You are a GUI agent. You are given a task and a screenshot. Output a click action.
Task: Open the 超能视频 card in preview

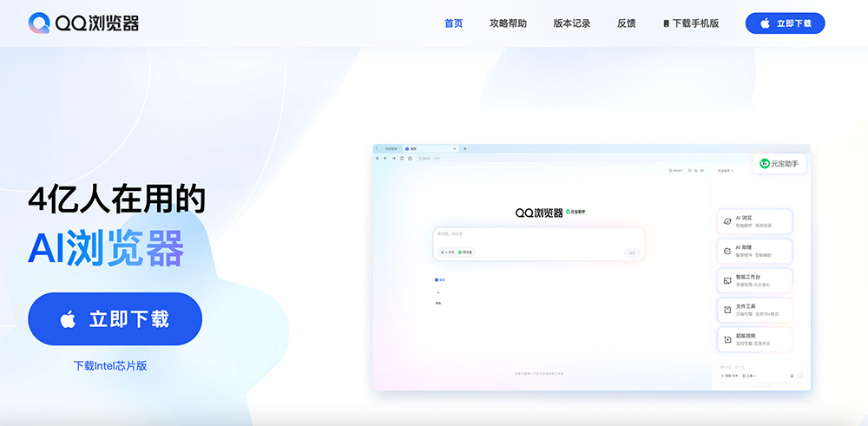pos(754,339)
